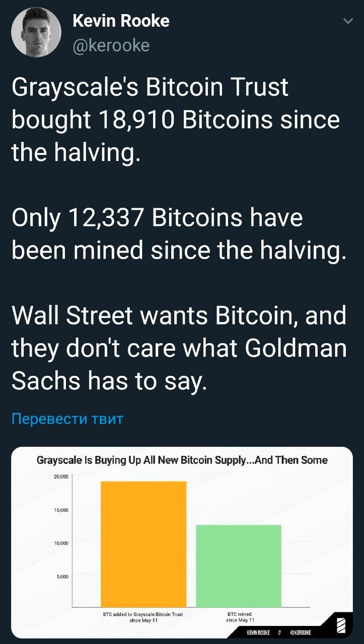Image resolution: width=364 pixels, height=644 pixels.
Task: Click the 'BTC added to Grayscale Bitcoin Trust' axis label
Action: 142,617
